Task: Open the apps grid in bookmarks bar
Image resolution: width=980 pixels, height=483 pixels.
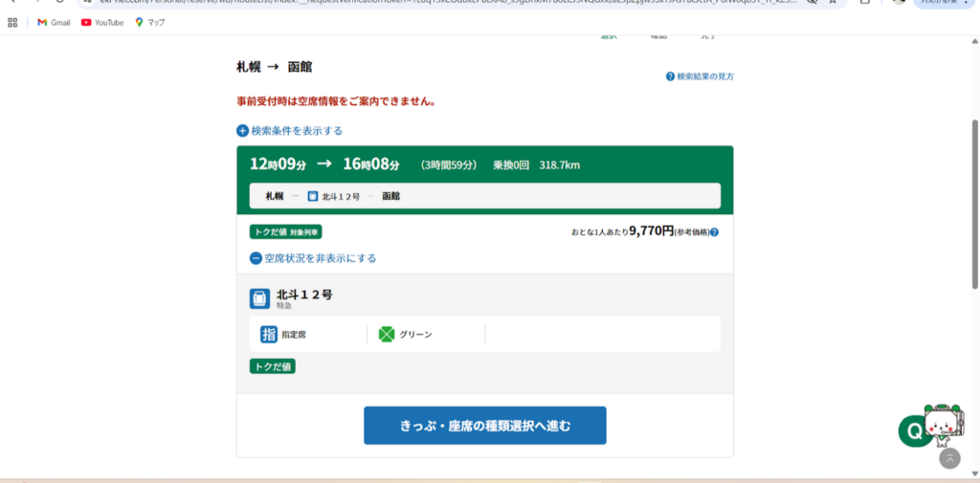Action: pos(13,22)
